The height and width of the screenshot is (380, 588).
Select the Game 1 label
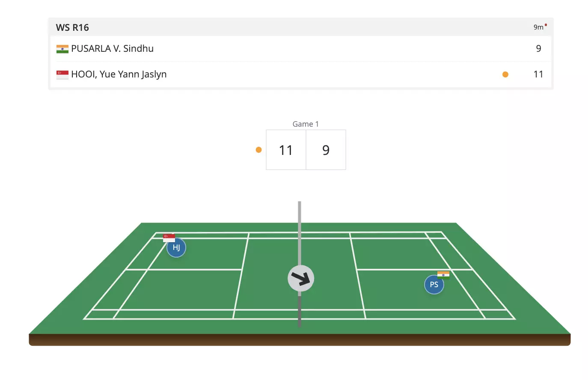pyautogui.click(x=306, y=124)
